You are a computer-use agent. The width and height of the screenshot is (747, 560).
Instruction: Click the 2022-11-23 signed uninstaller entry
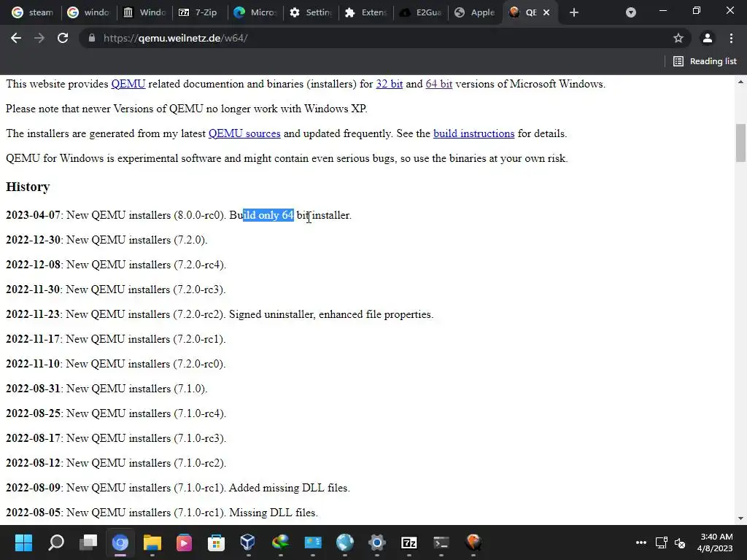click(x=220, y=314)
